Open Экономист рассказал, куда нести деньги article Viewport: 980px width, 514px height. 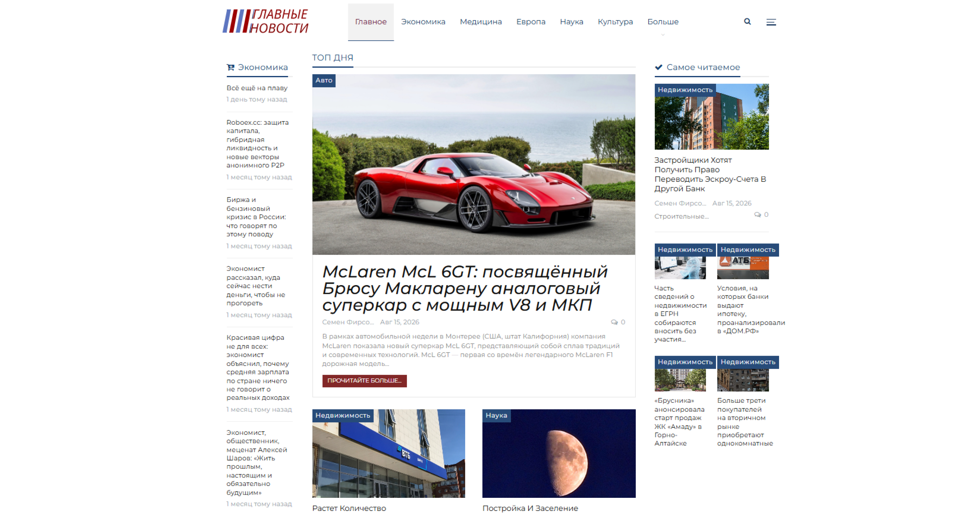[x=256, y=286]
